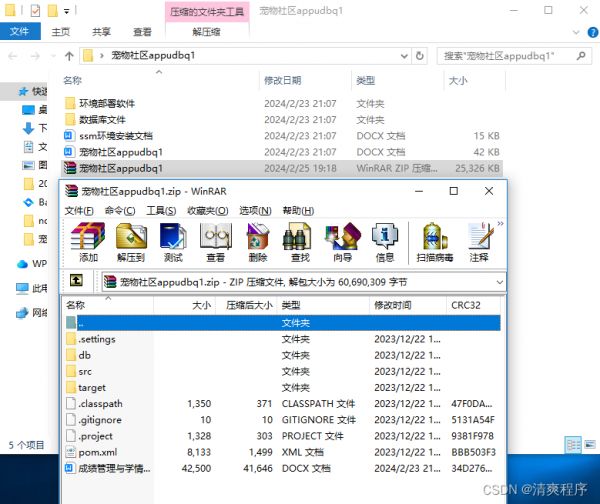
Task: Sort WinRAR list by Name (名称) column
Action: point(108,305)
